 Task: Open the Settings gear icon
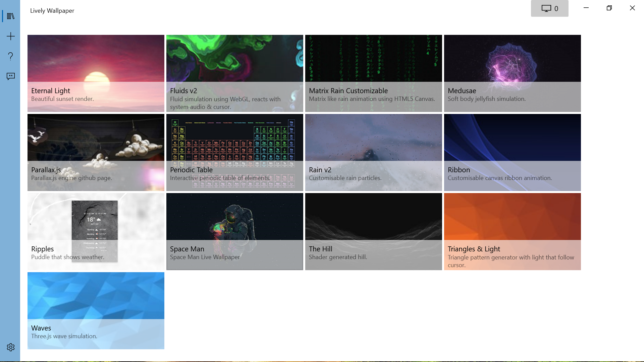(x=11, y=347)
